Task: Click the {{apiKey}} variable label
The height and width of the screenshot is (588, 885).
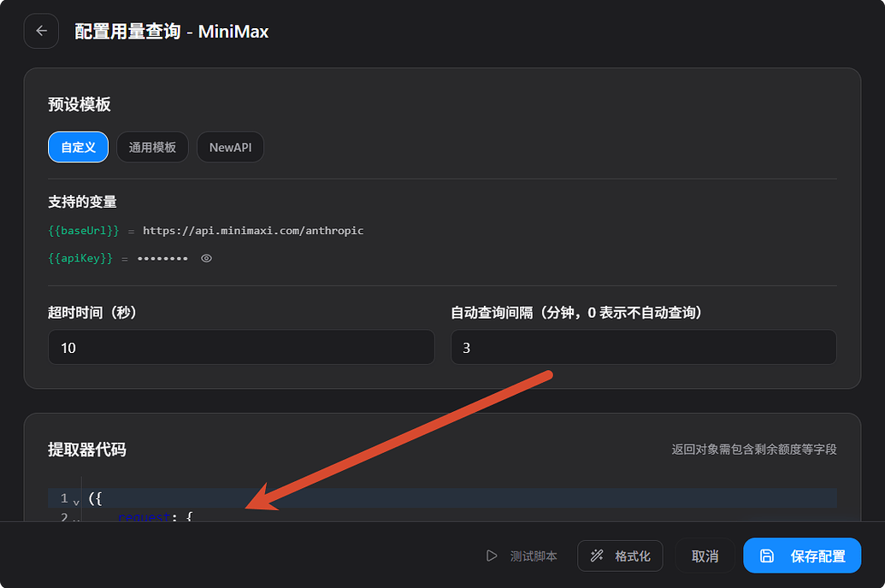Action: point(80,258)
